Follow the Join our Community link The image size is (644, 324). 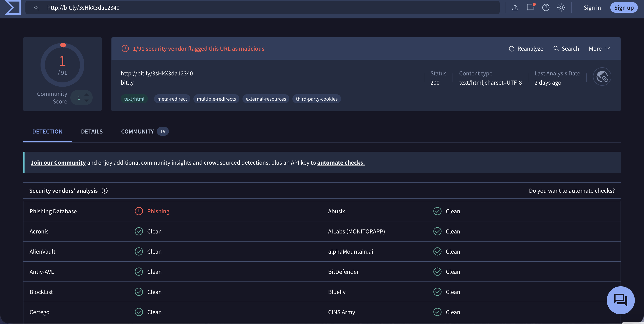pyautogui.click(x=58, y=163)
